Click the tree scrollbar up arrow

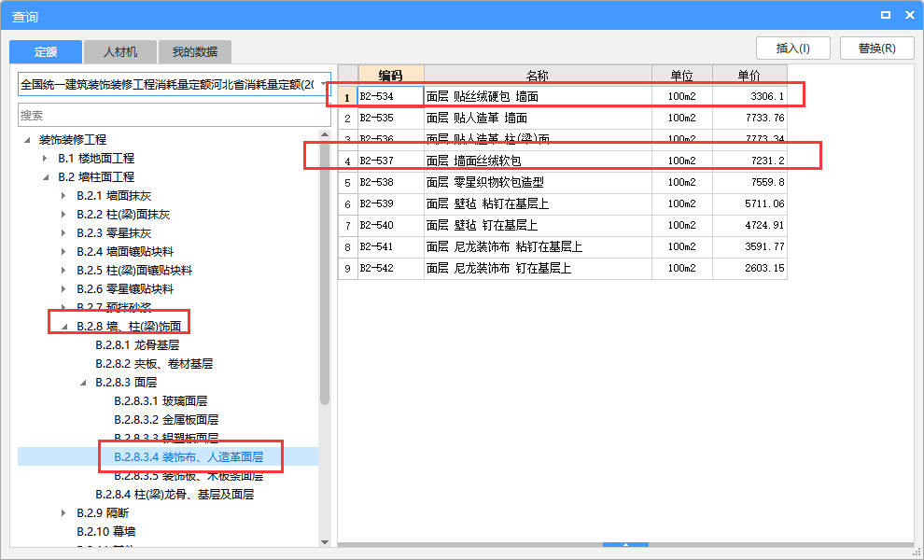tap(324, 135)
